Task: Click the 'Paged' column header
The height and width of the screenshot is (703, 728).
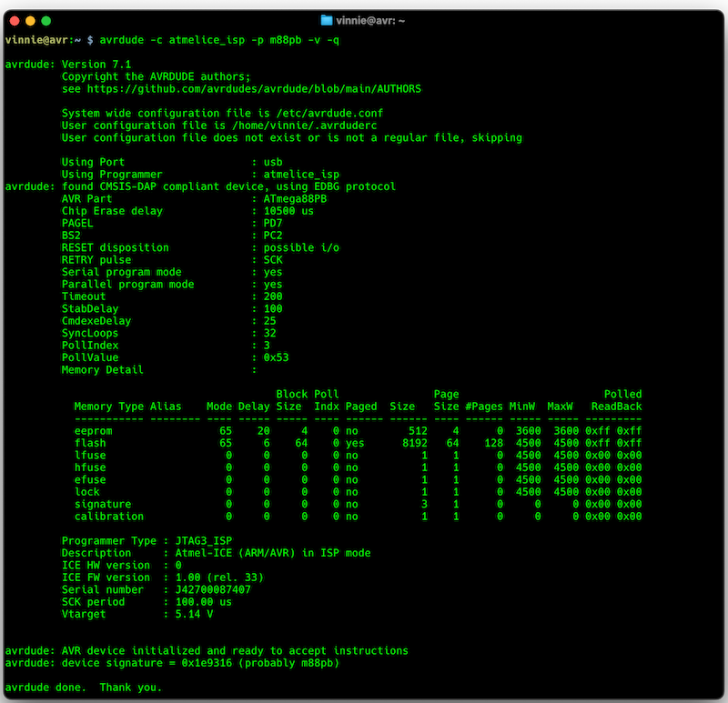Action: coord(361,407)
